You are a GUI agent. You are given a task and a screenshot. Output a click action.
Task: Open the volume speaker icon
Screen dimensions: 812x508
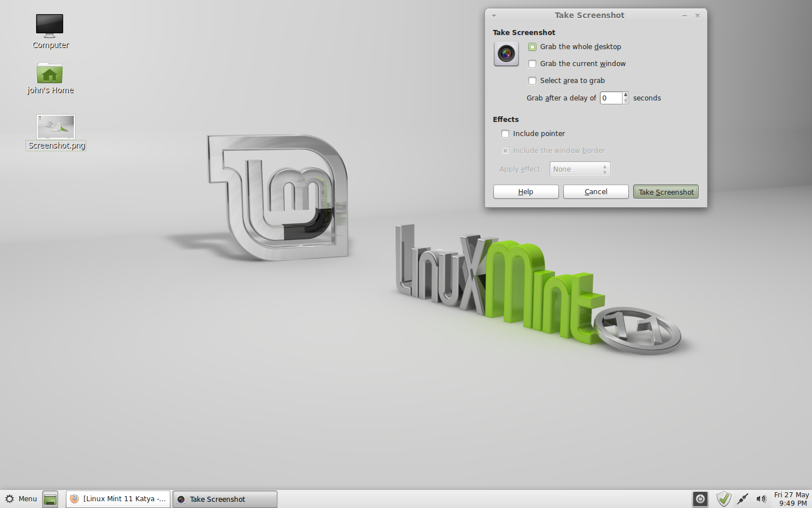761,499
